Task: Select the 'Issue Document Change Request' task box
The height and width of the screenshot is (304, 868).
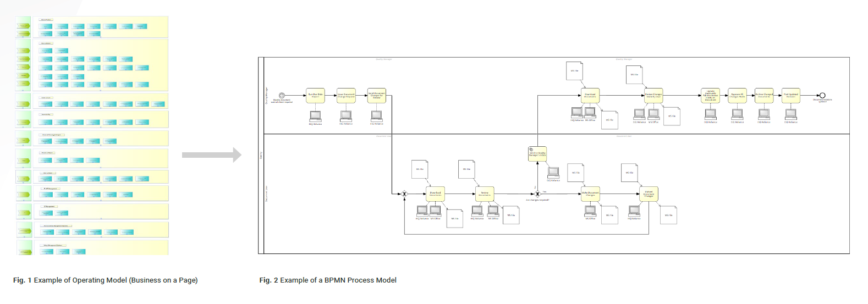Action: (346, 96)
